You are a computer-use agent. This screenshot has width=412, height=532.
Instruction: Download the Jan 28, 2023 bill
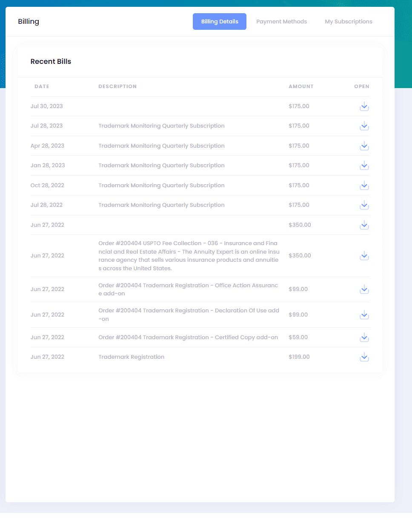click(364, 166)
